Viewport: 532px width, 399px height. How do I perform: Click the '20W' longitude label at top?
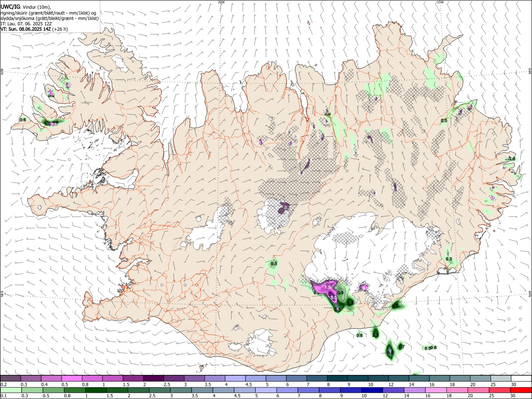pos(221,2)
